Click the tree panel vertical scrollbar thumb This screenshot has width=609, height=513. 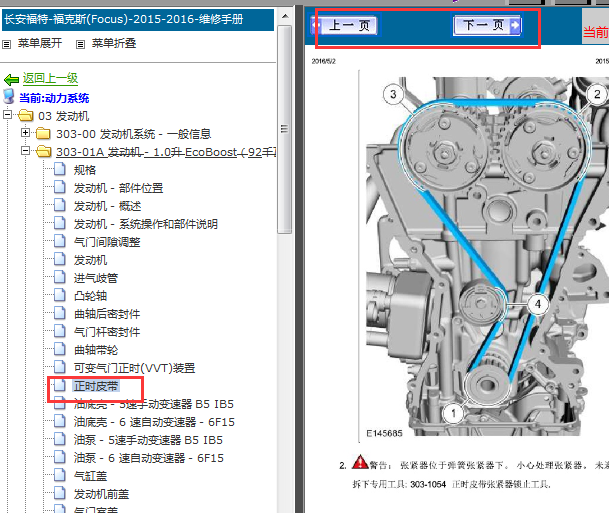[285, 129]
